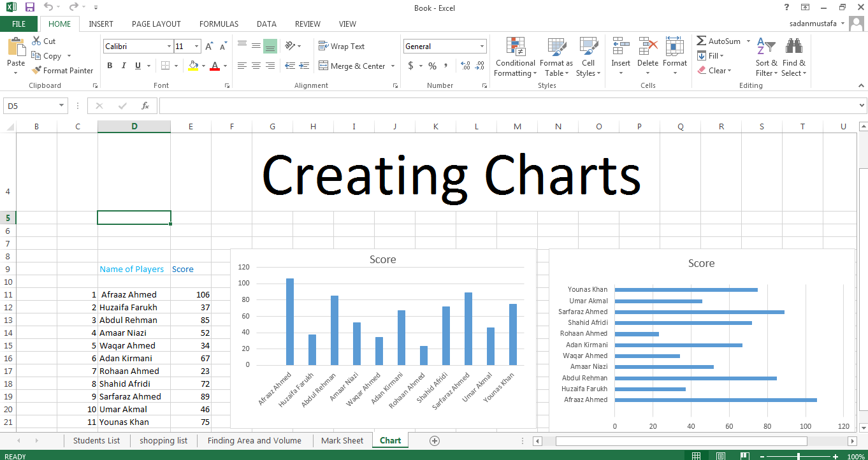
Task: Open Conditional Formatting
Action: coord(515,56)
